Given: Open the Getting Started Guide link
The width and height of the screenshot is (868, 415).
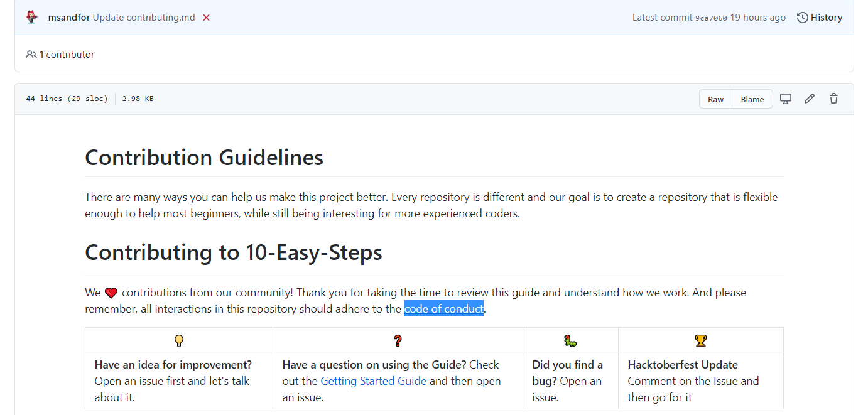Looking at the screenshot, I should pos(373,381).
